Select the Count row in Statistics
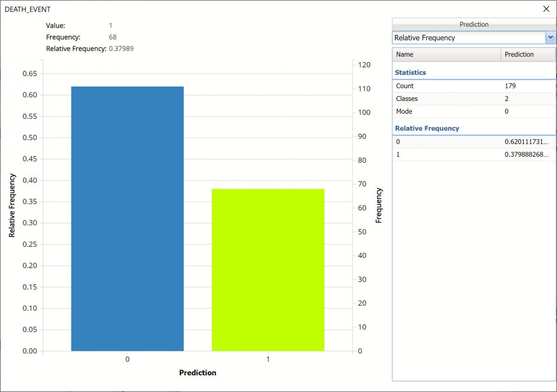The image size is (557, 392). [405, 86]
